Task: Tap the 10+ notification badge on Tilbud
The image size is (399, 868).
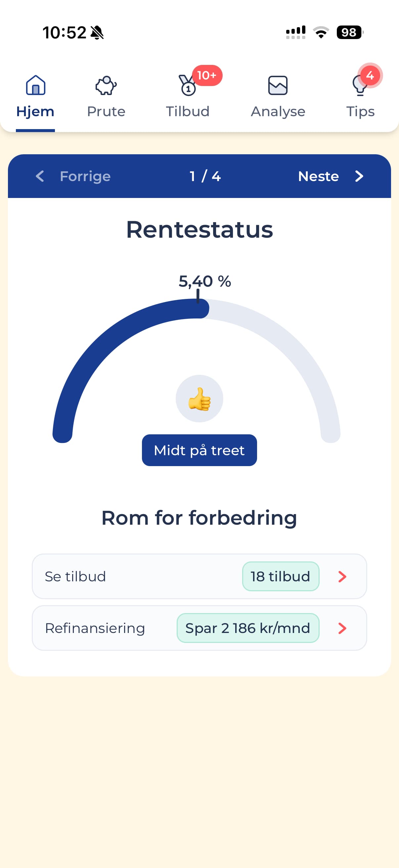Action: [207, 75]
